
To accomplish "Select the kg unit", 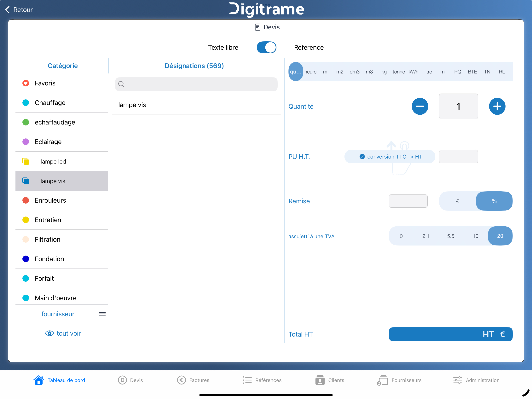I will (x=384, y=72).
